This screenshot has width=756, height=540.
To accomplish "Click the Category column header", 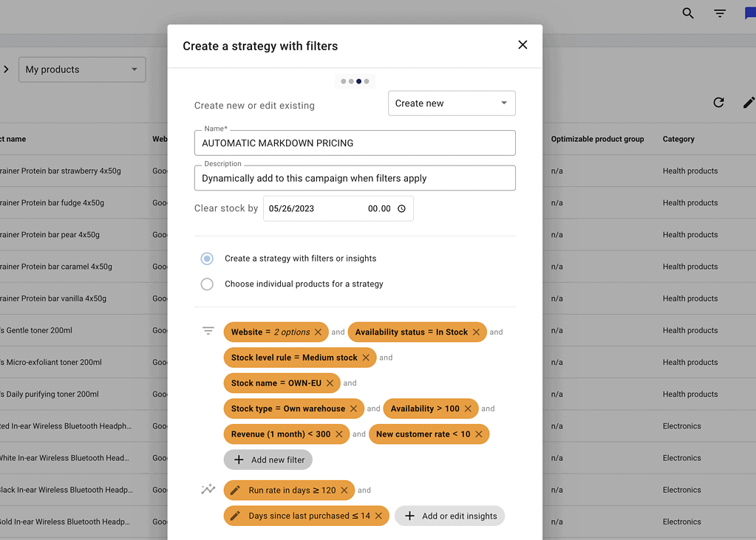I will (x=678, y=139).
